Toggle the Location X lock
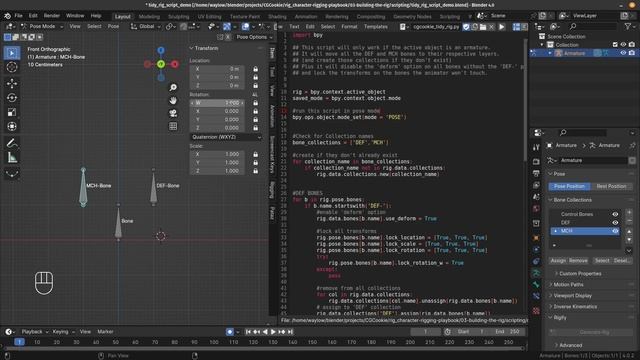Image resolution: width=640 pixels, height=360 pixels. [x=256, y=69]
